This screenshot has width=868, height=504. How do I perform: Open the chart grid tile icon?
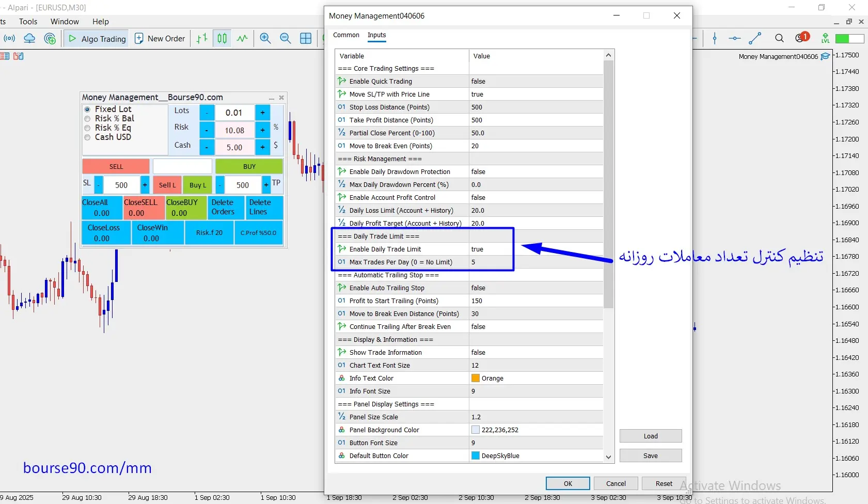[306, 38]
